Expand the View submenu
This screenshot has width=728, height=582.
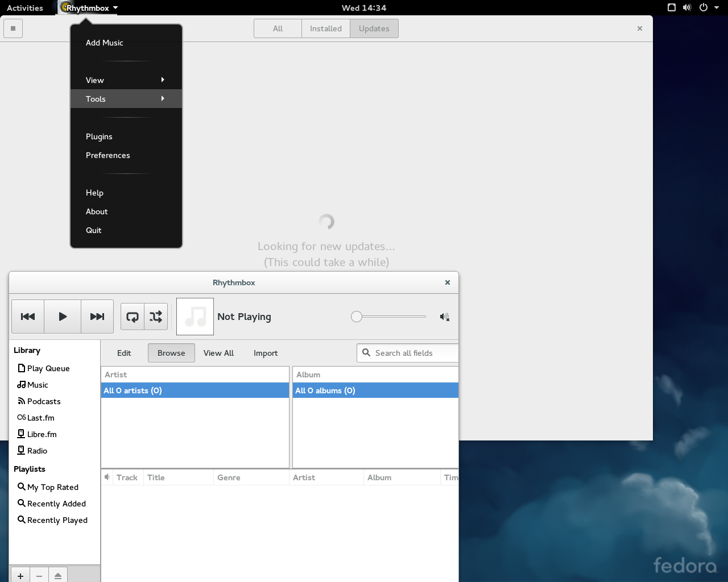[126, 80]
